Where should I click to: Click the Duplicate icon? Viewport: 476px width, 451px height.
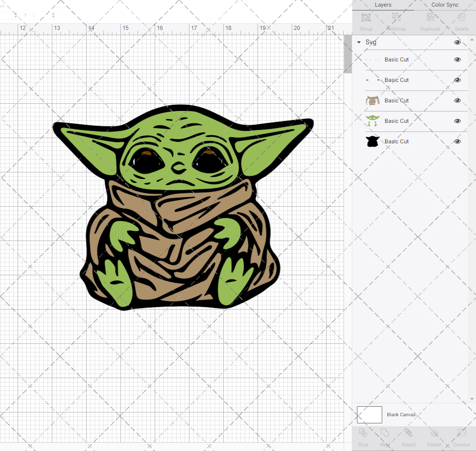(430, 17)
